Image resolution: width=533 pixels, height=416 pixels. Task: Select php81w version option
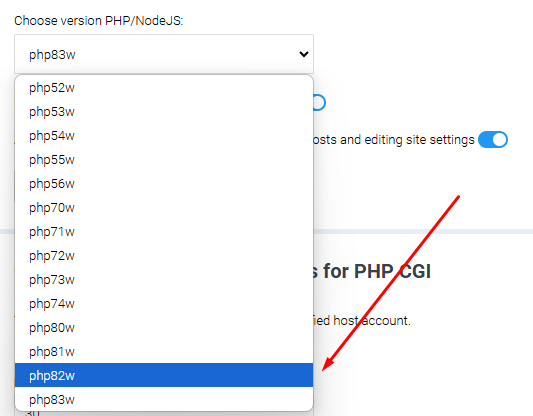pos(164,352)
